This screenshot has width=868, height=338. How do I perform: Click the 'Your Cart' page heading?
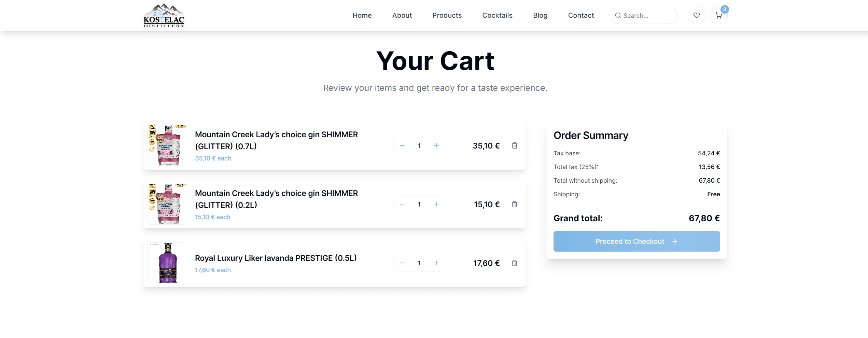coord(435,61)
